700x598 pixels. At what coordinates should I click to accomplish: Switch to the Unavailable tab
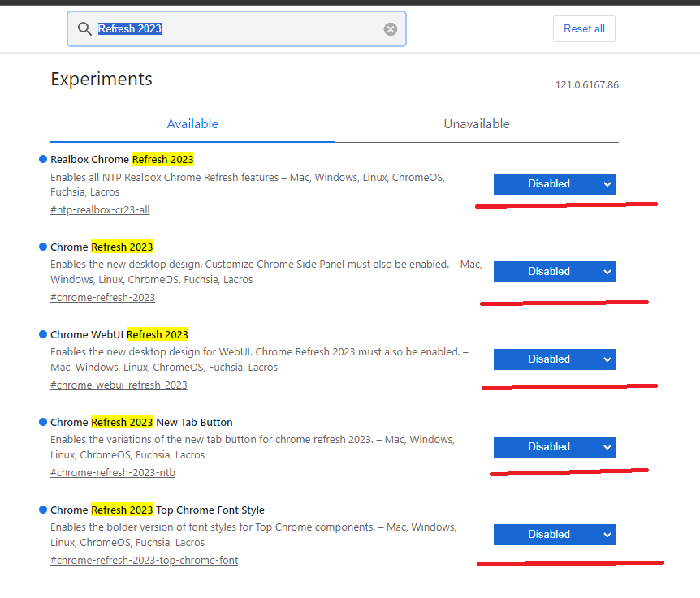pos(477,124)
